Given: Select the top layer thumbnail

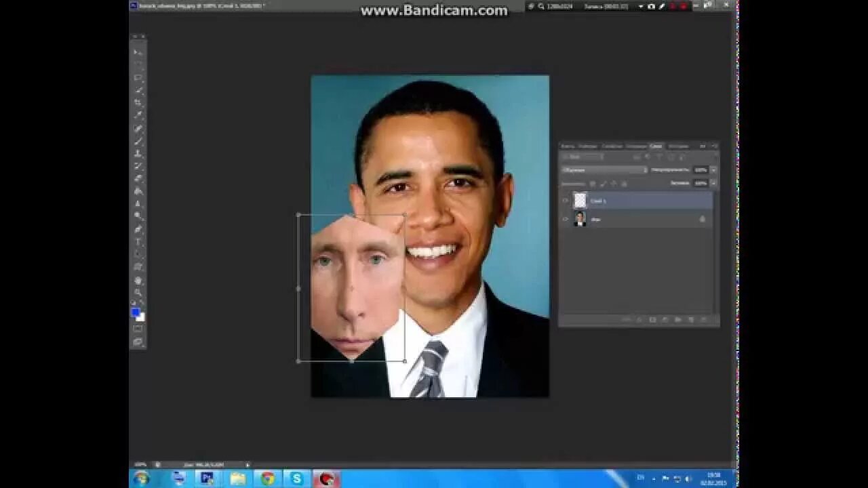Looking at the screenshot, I should [580, 200].
